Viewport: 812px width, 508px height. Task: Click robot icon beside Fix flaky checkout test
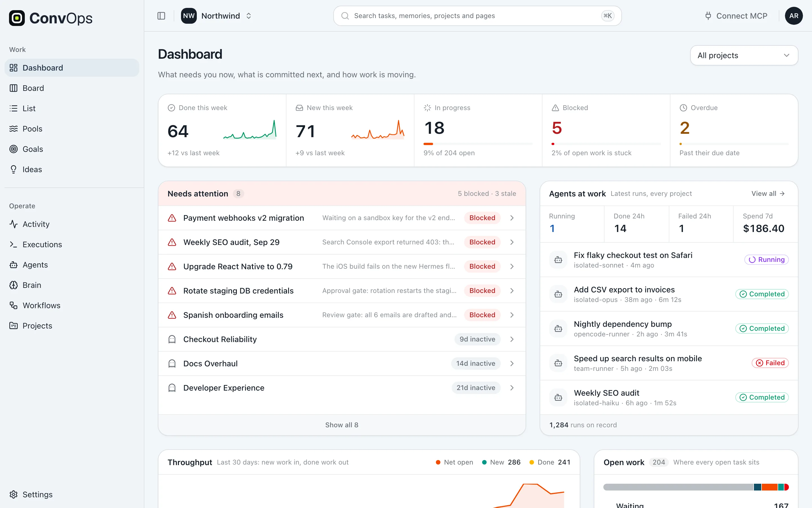pyautogui.click(x=558, y=260)
